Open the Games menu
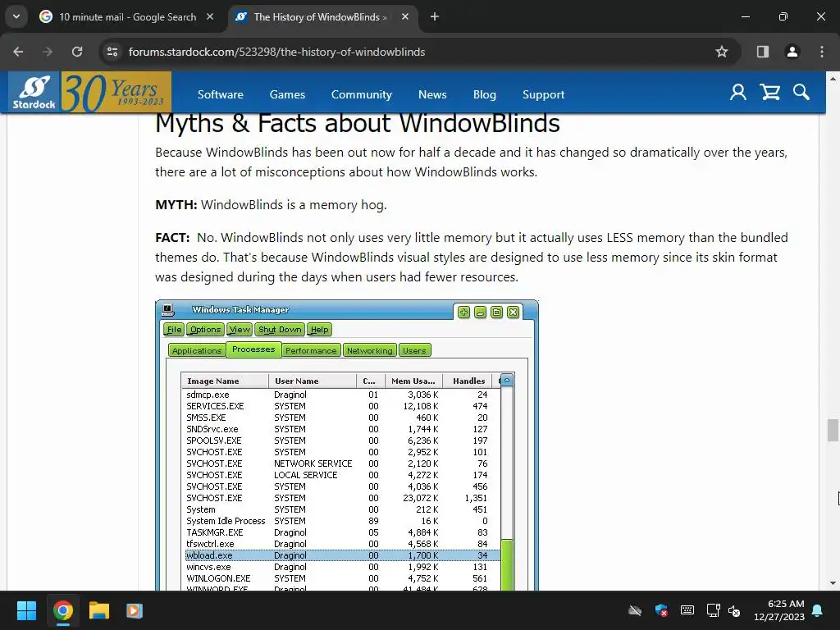Viewport: 840px width, 630px height. (x=287, y=94)
